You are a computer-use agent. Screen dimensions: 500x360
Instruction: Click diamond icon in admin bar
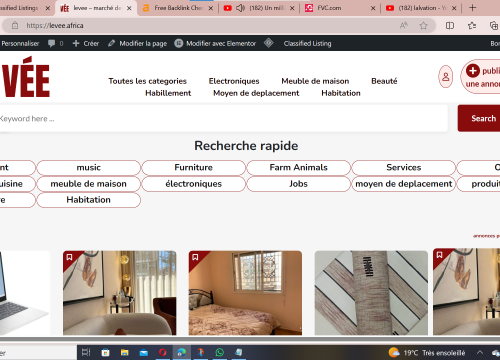click(269, 43)
